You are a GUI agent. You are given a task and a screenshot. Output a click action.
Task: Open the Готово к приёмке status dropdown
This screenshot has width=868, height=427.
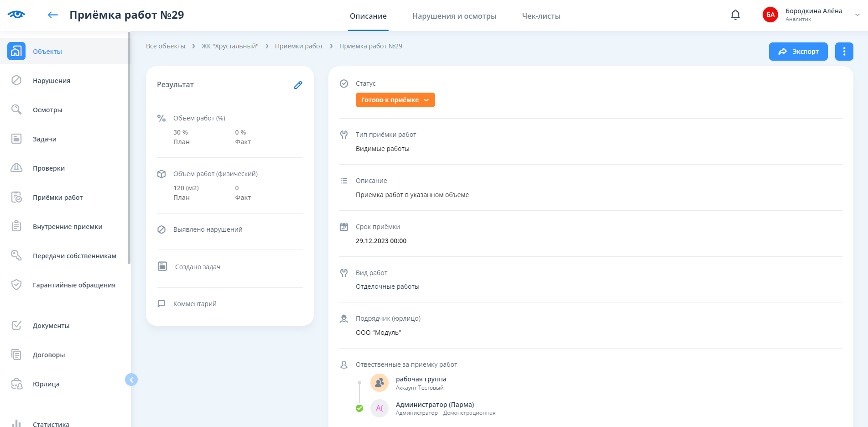395,100
